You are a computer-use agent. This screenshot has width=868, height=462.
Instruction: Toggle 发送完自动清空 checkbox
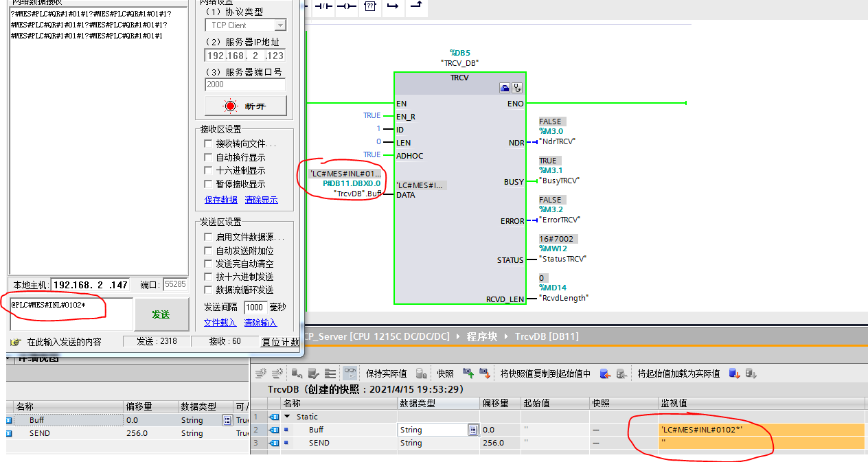[x=208, y=264]
